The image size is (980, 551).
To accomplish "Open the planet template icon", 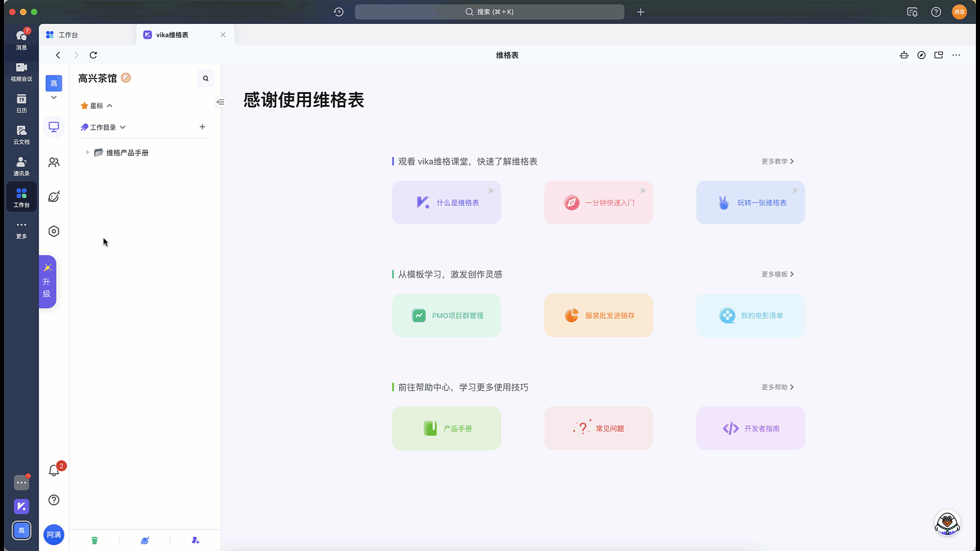I will coord(54,197).
